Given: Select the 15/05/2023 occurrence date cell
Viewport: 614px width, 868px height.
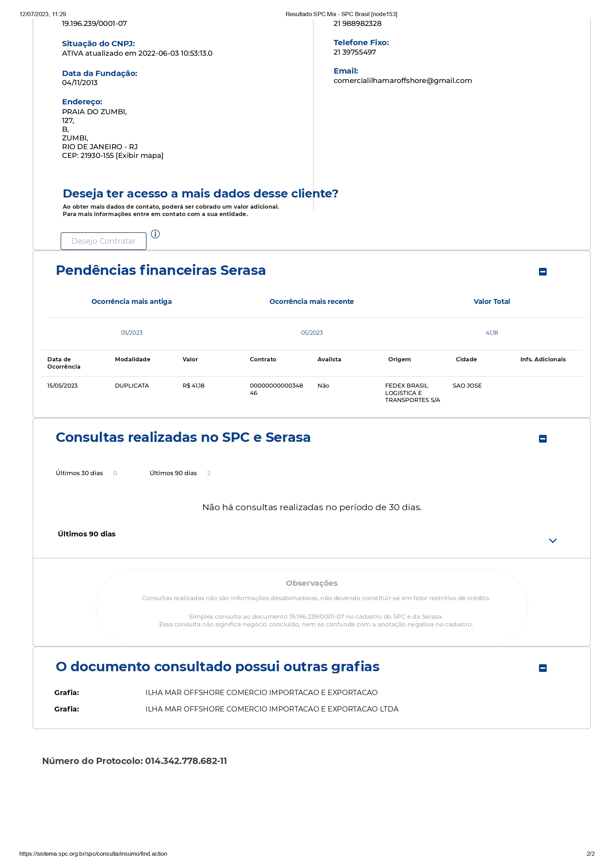Looking at the screenshot, I should point(62,386).
